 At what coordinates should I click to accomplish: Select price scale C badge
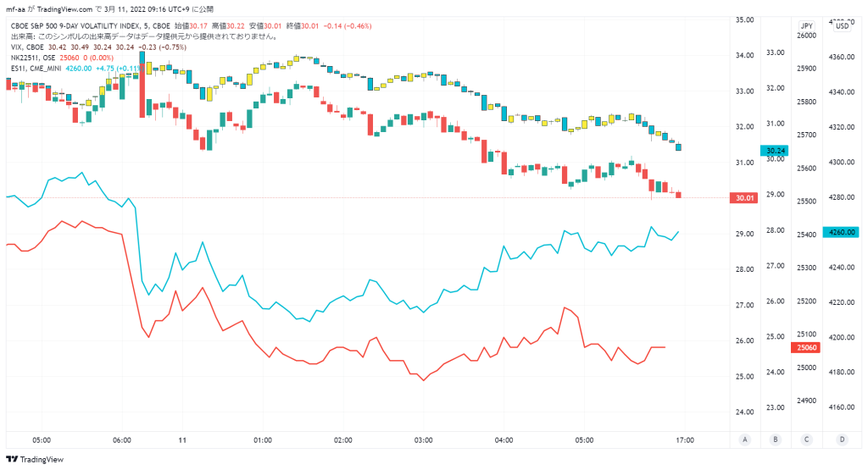806,440
